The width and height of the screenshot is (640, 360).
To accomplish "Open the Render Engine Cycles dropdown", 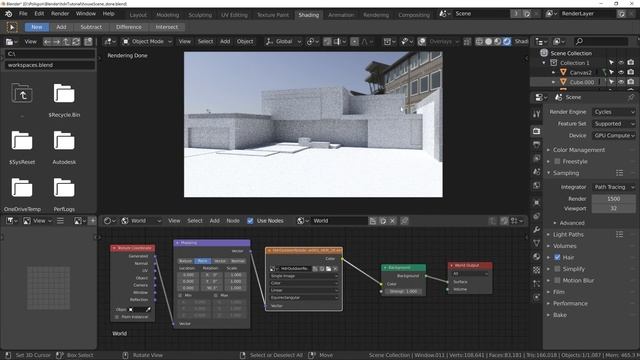I will point(614,112).
